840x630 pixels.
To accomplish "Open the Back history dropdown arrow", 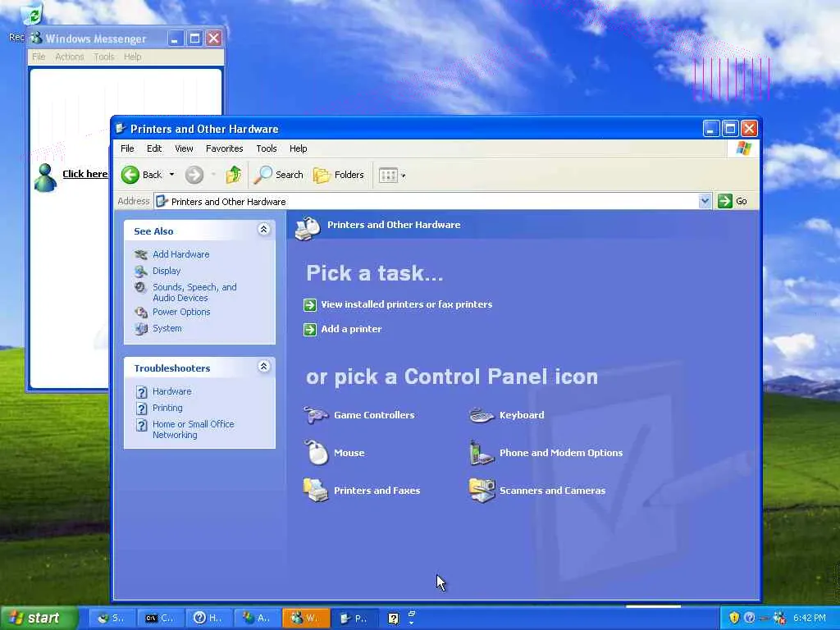I will 171,175.
